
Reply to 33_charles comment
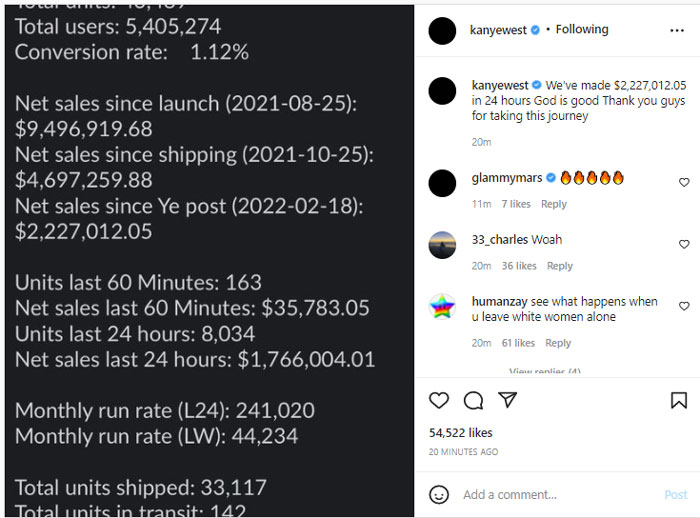(559, 266)
